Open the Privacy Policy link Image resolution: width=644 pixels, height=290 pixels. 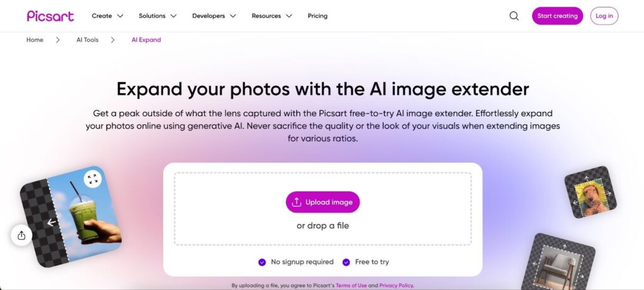coord(396,286)
